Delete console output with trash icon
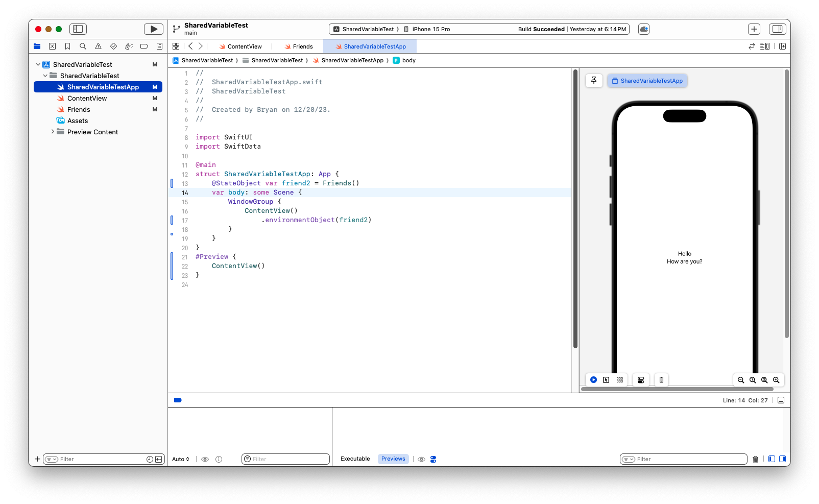This screenshot has height=504, width=819. pyautogui.click(x=755, y=459)
